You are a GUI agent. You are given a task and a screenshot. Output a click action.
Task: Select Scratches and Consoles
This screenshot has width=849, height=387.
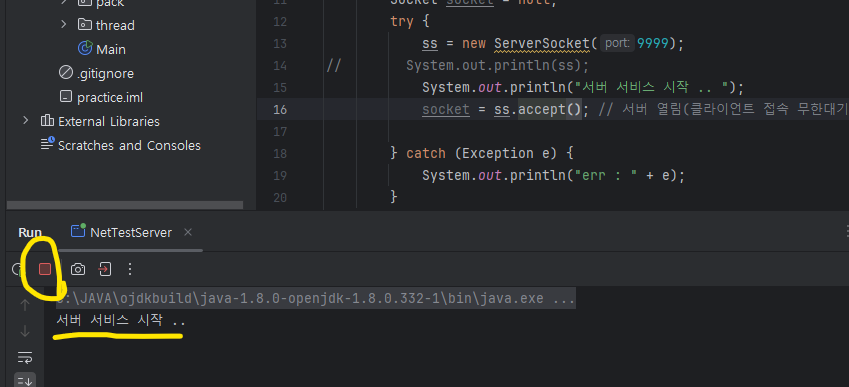[x=129, y=145]
